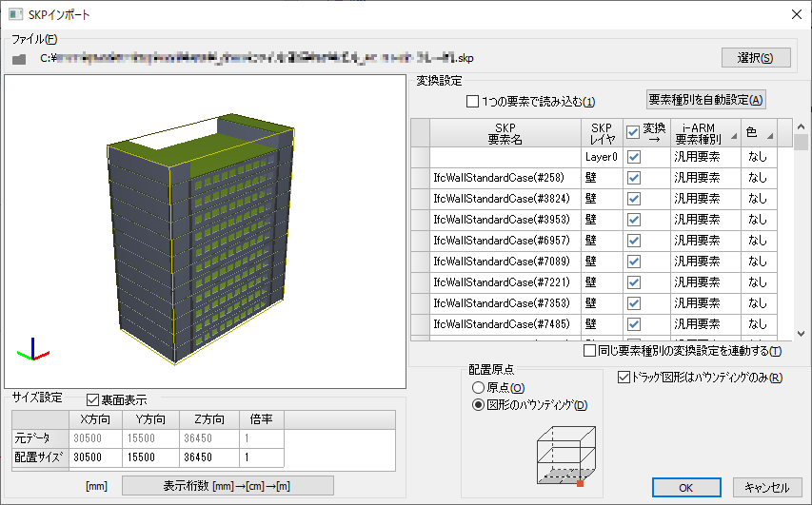
Task: Toggle the 変換 header select-all checkbox
Action: (633, 132)
